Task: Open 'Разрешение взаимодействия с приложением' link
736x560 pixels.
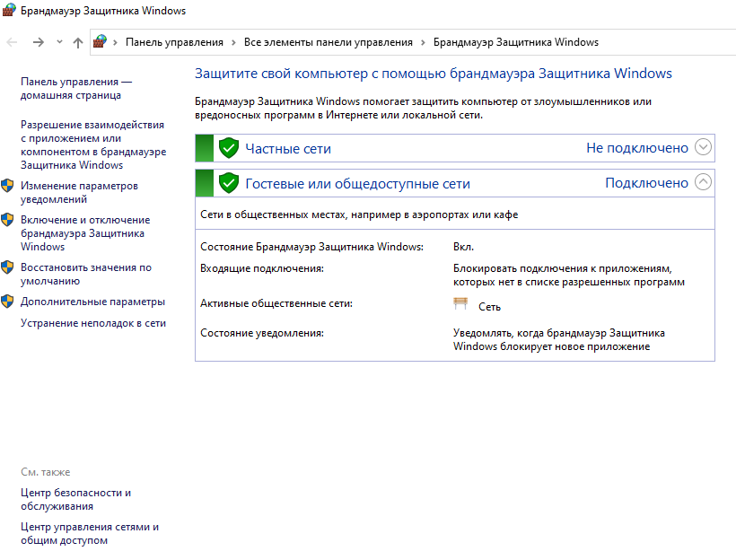Action: (x=93, y=145)
